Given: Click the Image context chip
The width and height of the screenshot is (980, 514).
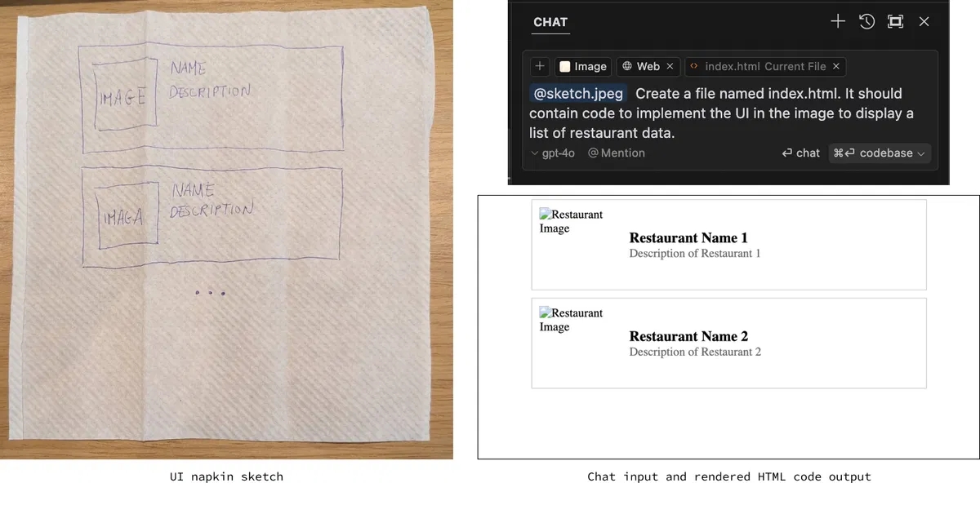Looking at the screenshot, I should coord(582,66).
